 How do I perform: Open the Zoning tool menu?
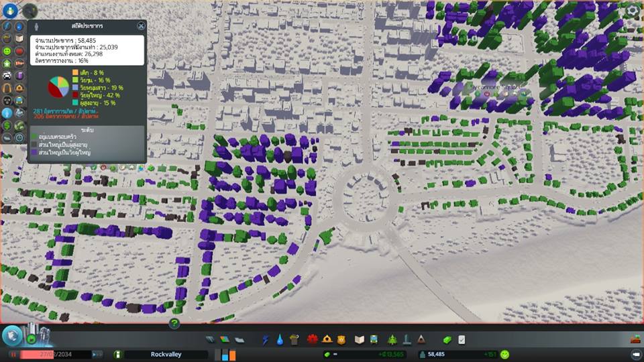225,339
